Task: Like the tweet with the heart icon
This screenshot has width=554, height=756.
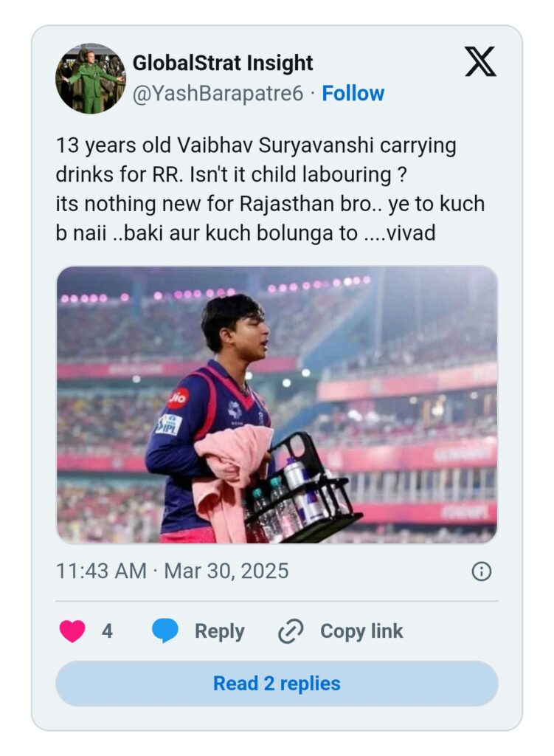Action: coord(72,631)
